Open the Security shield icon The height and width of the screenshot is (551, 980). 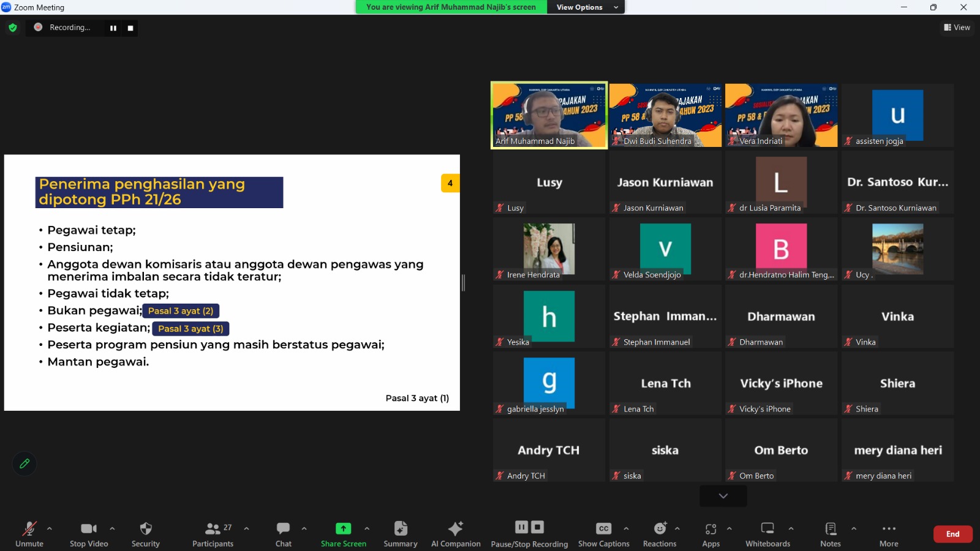click(145, 529)
